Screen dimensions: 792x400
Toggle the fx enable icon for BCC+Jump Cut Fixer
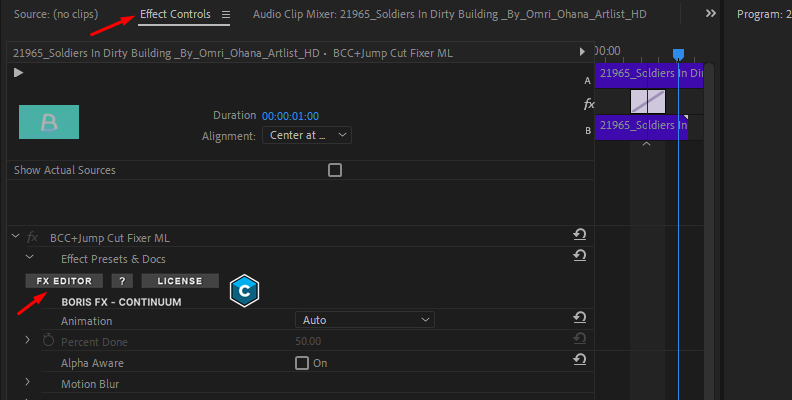tap(32, 237)
